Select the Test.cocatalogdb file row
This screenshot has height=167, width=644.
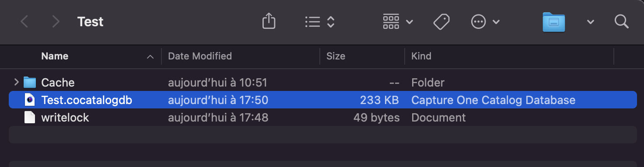click(x=323, y=100)
